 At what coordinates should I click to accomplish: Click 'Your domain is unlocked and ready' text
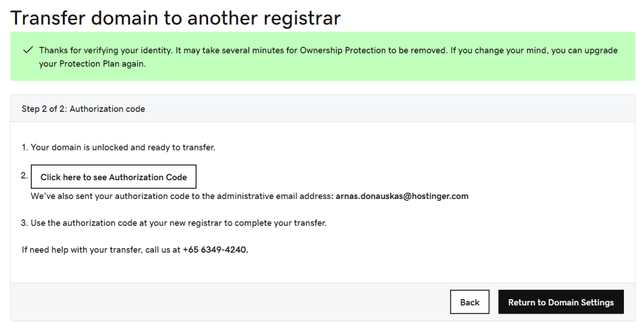pos(123,147)
